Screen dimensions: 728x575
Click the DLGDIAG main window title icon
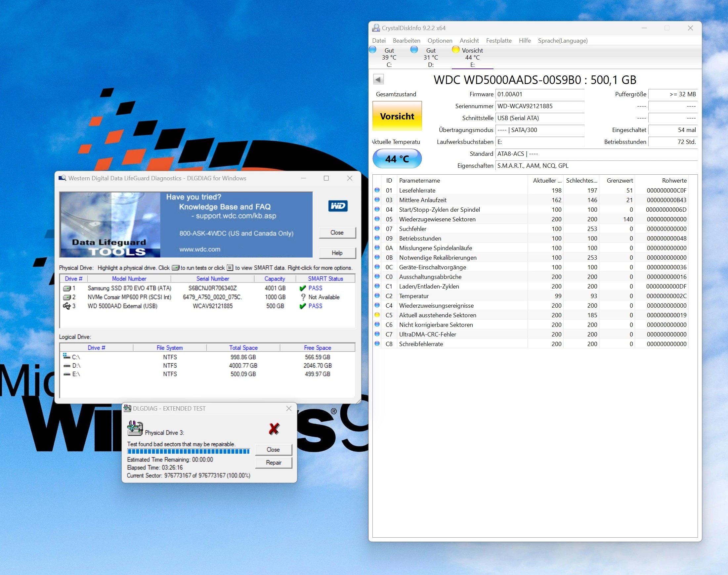point(62,178)
